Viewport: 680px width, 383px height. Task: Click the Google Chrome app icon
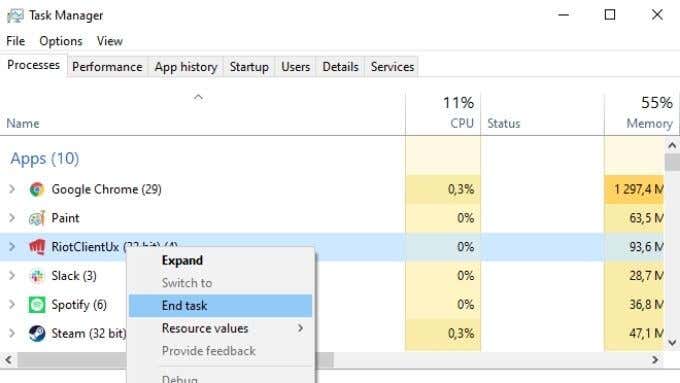pyautogui.click(x=37, y=190)
